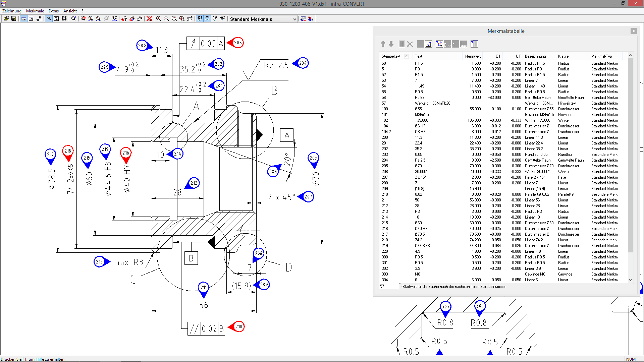The image size is (644, 362).
Task: Click the table scrollbar down arrow
Action: pyautogui.click(x=630, y=280)
